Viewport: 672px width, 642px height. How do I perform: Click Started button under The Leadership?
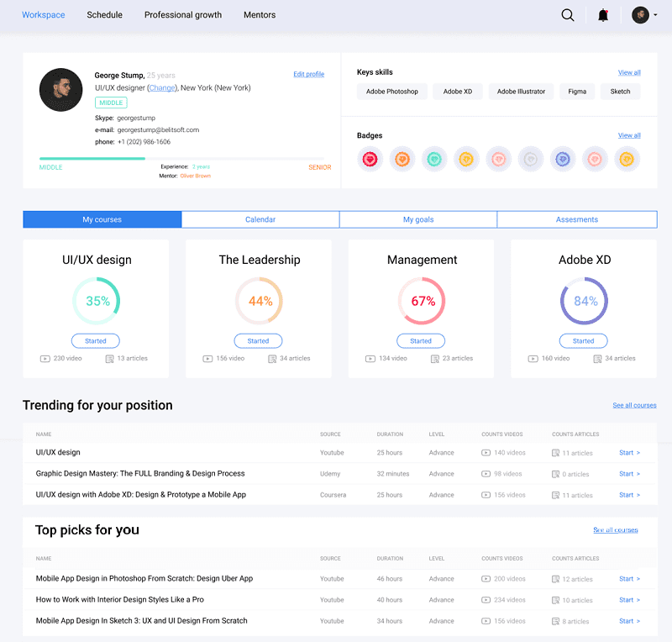pyautogui.click(x=258, y=341)
